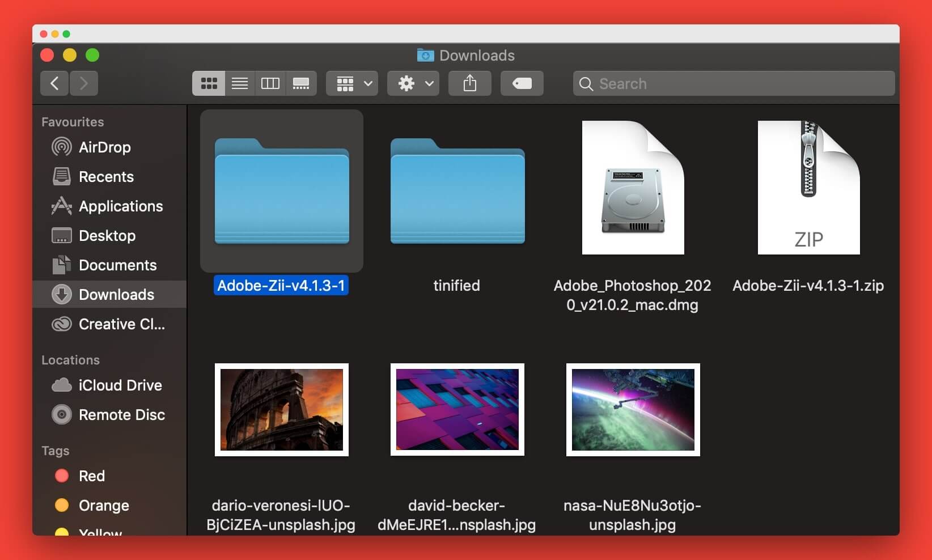932x560 pixels.
Task: Click the Tags section header
Action: [x=55, y=451]
